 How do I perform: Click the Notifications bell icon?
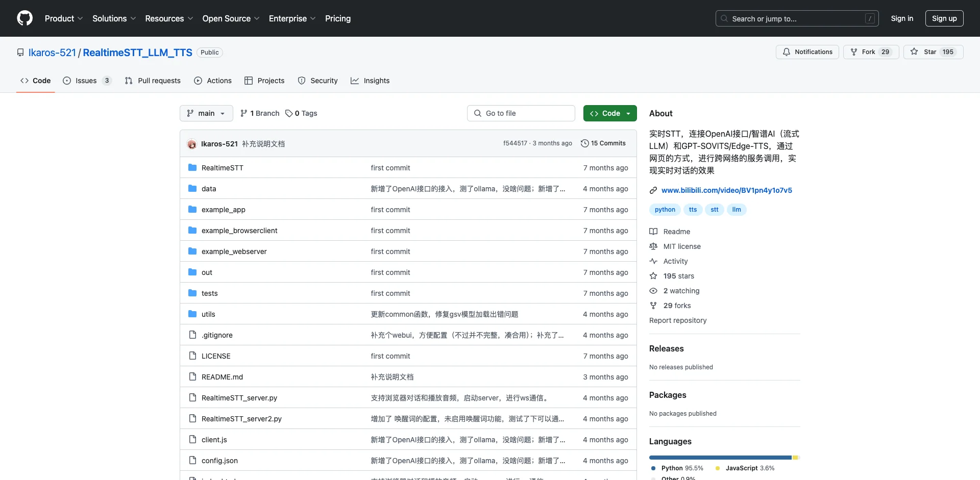tap(787, 52)
